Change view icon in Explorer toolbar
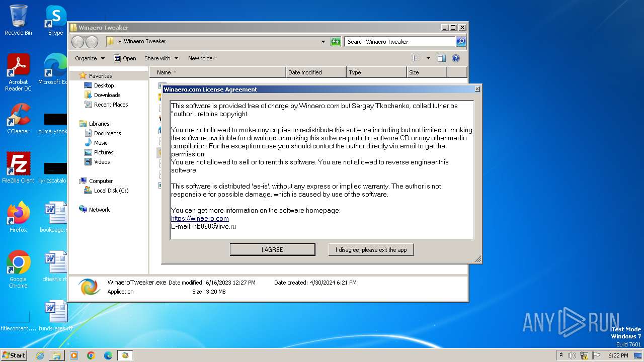644x362 pixels. coord(416,58)
